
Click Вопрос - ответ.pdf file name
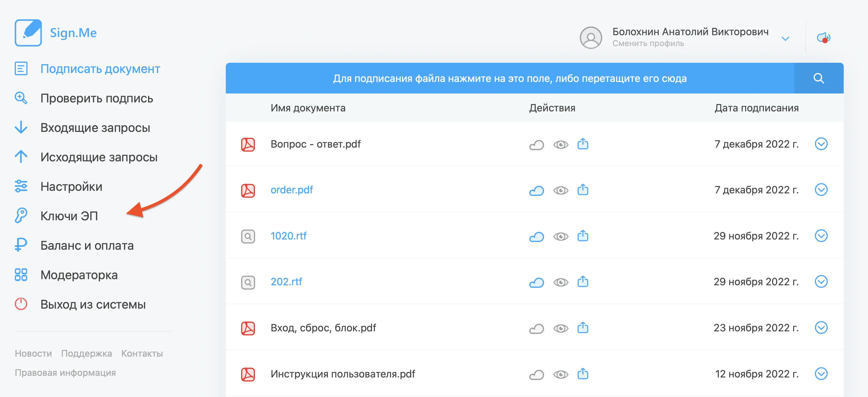click(x=315, y=144)
